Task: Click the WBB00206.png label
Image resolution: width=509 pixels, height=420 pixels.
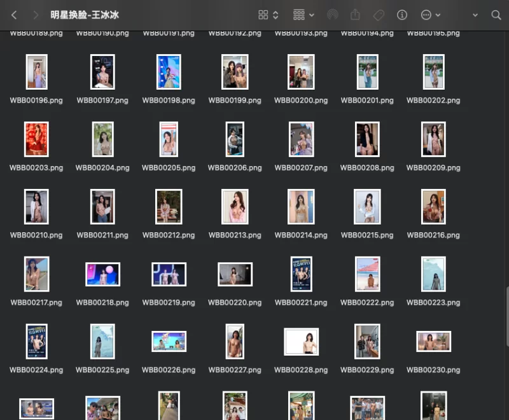Action: pyautogui.click(x=235, y=168)
